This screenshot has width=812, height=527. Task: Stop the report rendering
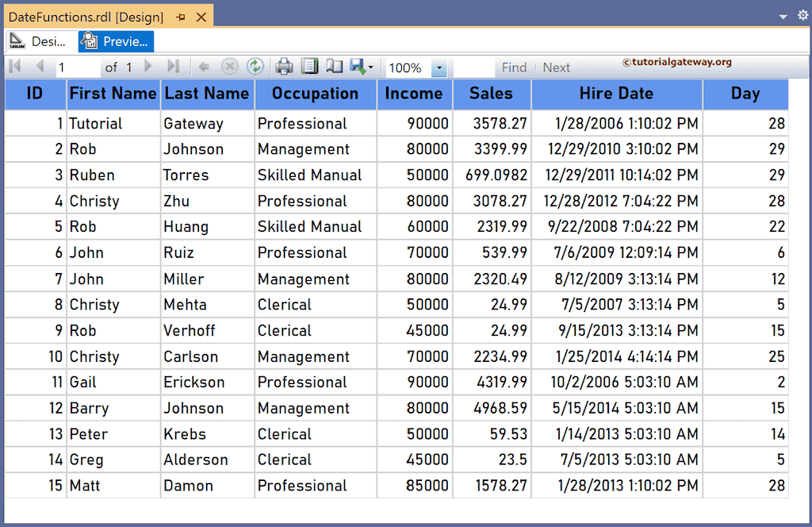(230, 67)
